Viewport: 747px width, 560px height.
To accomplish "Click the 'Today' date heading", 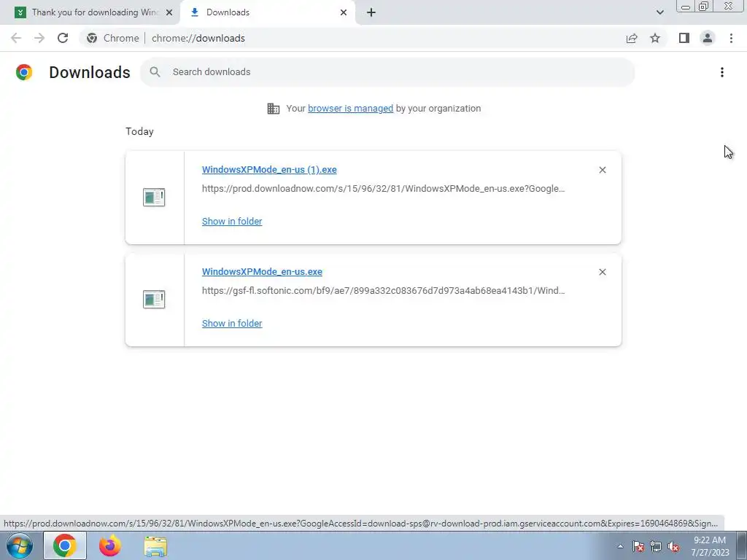I will point(139,131).
